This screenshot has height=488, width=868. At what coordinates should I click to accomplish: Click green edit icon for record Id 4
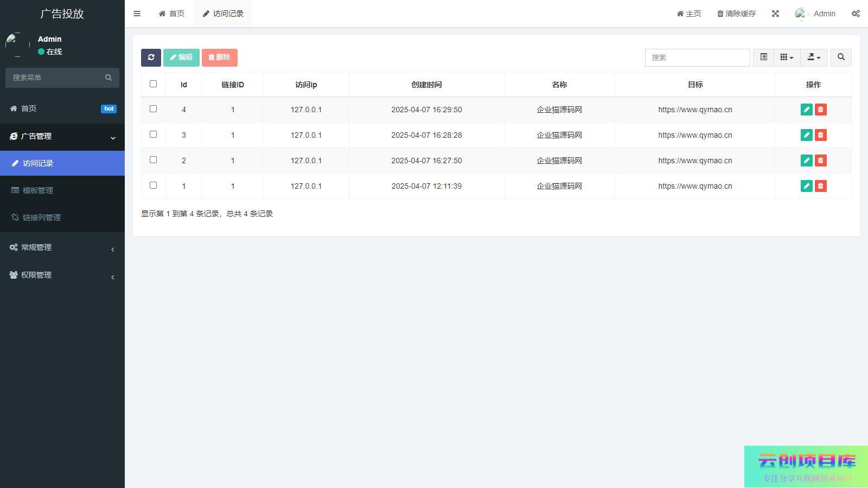(806, 110)
